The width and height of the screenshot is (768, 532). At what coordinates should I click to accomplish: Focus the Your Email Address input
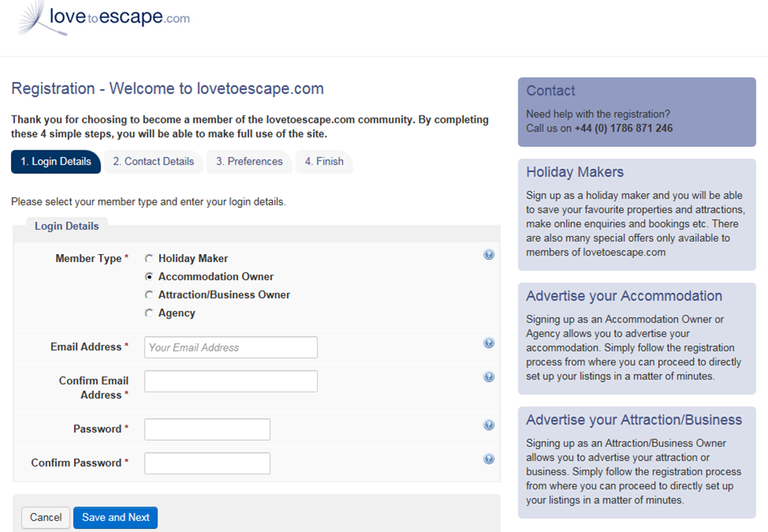231,347
